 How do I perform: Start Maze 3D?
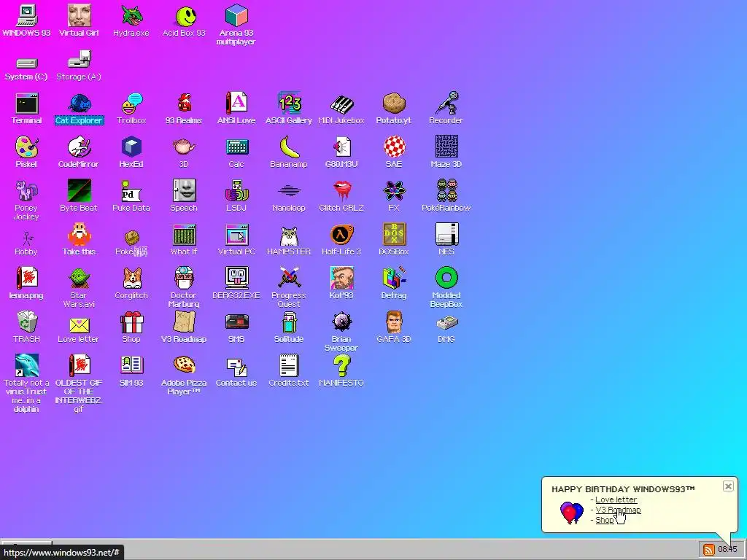(x=446, y=147)
